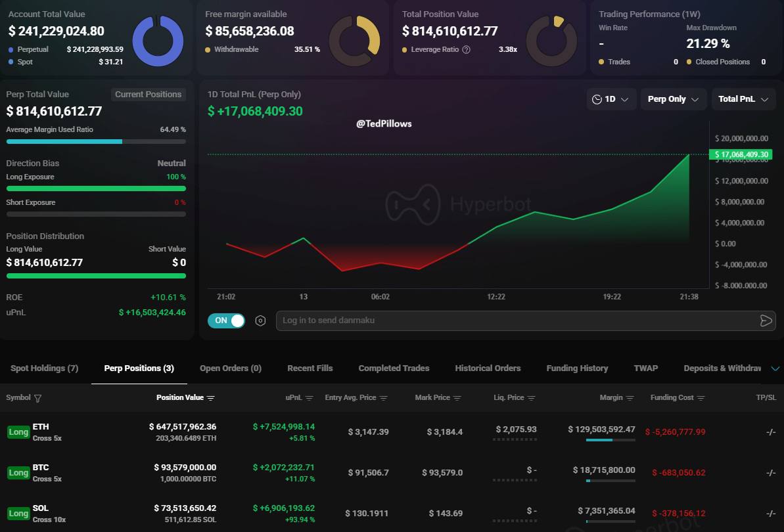Click the Average Margin Used Ratio bar
The height and width of the screenshot is (532, 784).
pyautogui.click(x=96, y=141)
